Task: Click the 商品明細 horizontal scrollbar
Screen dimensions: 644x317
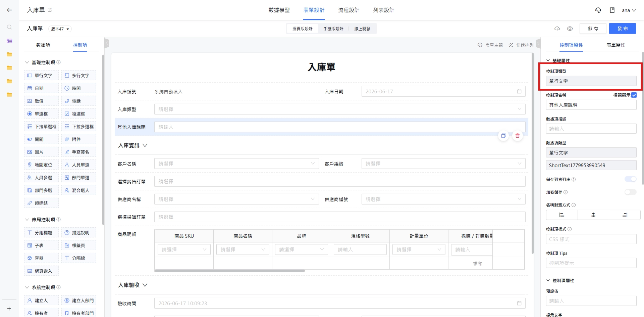Action: click(230, 271)
